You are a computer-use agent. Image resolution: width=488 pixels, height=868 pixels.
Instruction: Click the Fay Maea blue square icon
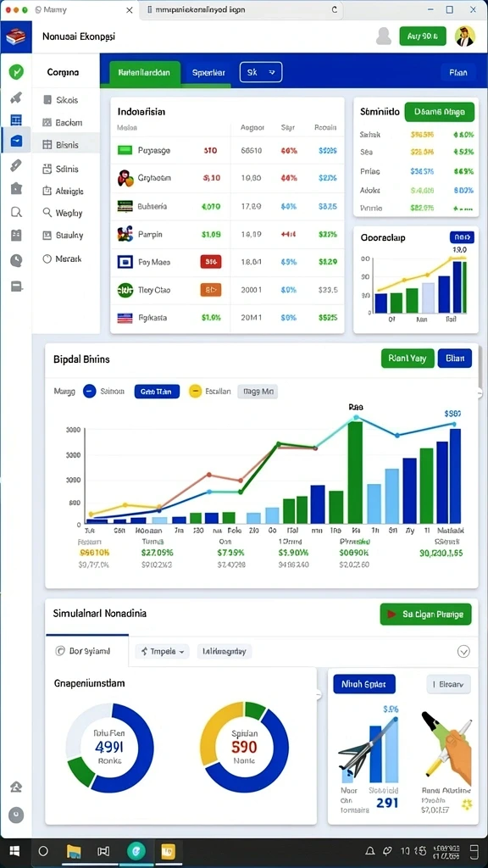tap(125, 261)
